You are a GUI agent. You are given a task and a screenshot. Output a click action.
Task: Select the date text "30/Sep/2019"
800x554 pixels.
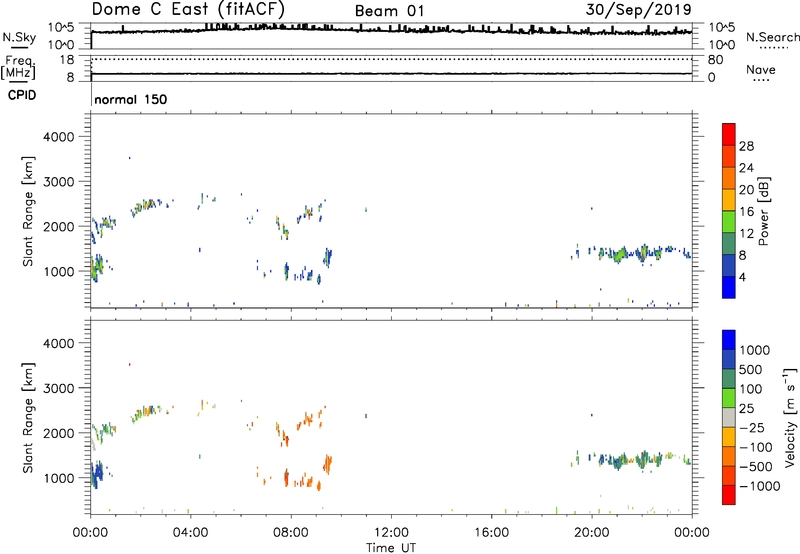(x=638, y=9)
